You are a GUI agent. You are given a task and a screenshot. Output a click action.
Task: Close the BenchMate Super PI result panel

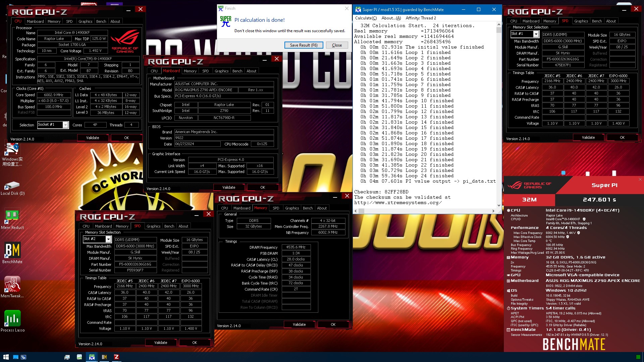pos(640,179)
